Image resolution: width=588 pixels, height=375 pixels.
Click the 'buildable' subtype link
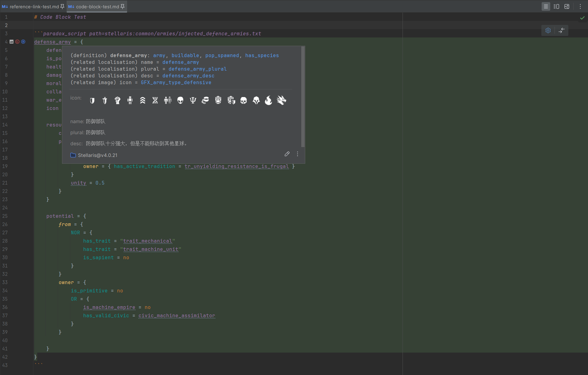click(x=185, y=56)
